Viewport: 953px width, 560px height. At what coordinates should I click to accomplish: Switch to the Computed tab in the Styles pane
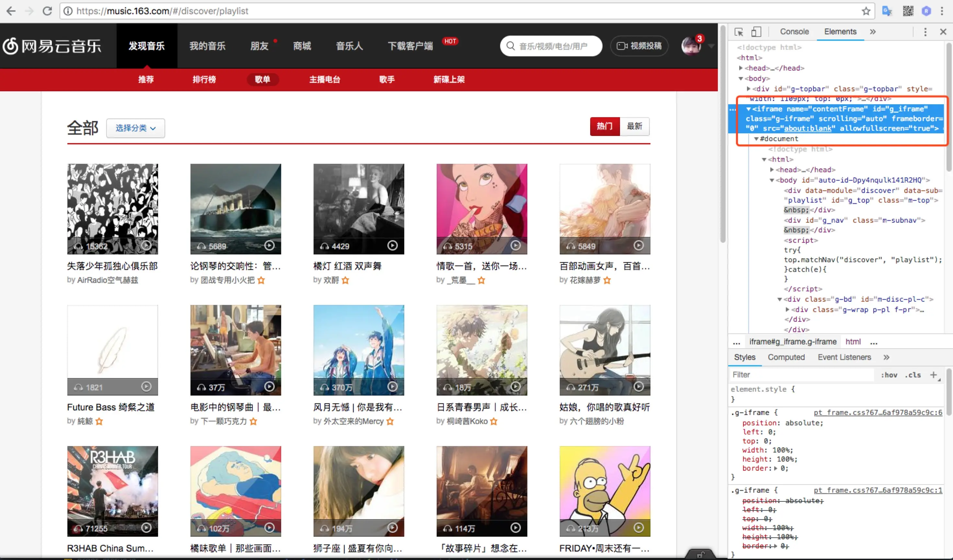(x=786, y=357)
